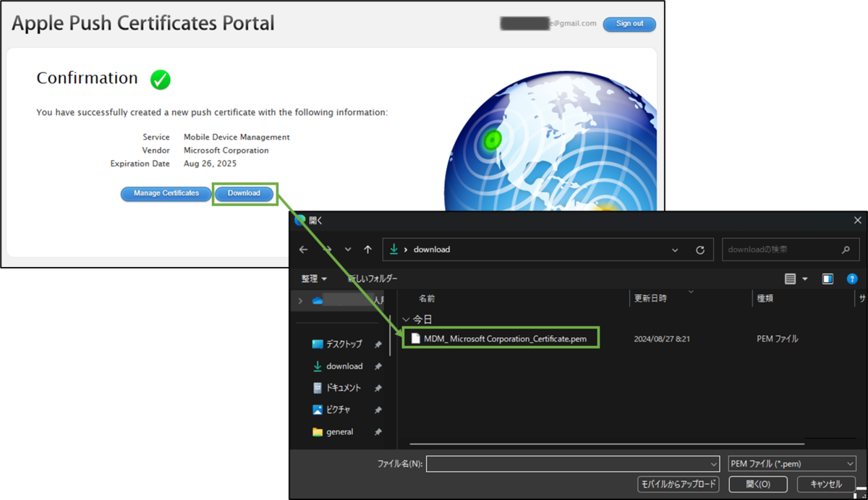Click the キャンセル button
Screen dimensions: 868x500
click(x=825, y=484)
